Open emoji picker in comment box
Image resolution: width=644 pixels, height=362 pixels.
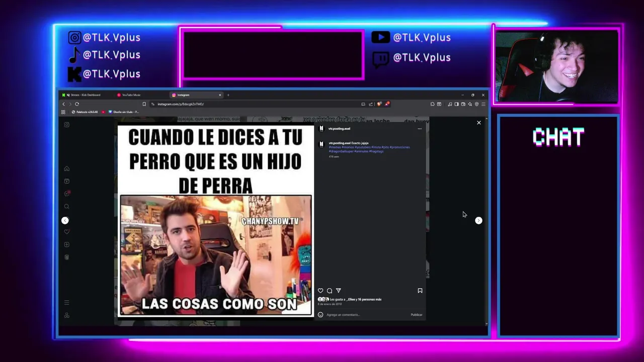[320, 315]
